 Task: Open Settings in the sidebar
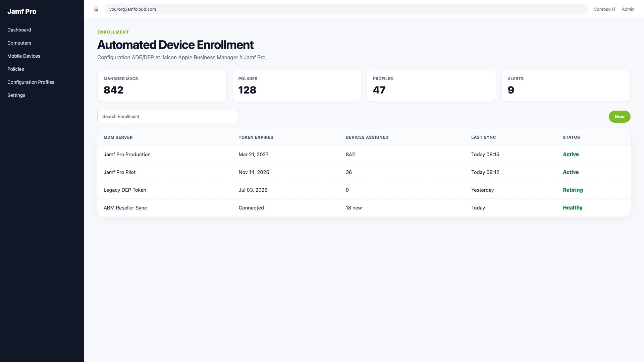coord(16,95)
